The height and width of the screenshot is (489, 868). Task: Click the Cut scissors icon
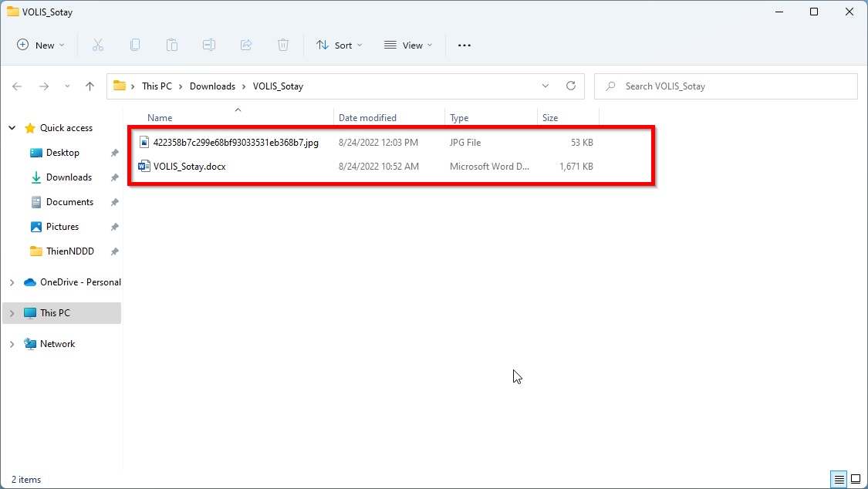click(x=98, y=46)
